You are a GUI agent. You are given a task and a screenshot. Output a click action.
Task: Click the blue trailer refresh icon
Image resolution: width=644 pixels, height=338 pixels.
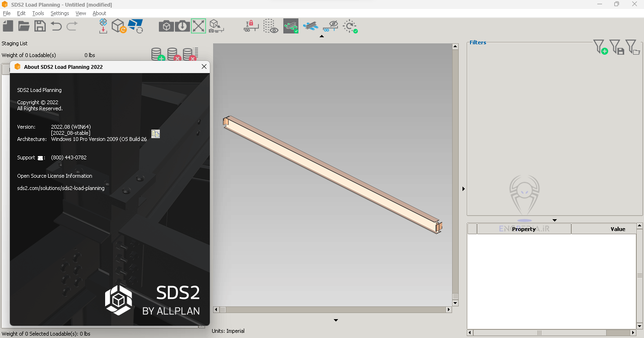[x=135, y=26]
